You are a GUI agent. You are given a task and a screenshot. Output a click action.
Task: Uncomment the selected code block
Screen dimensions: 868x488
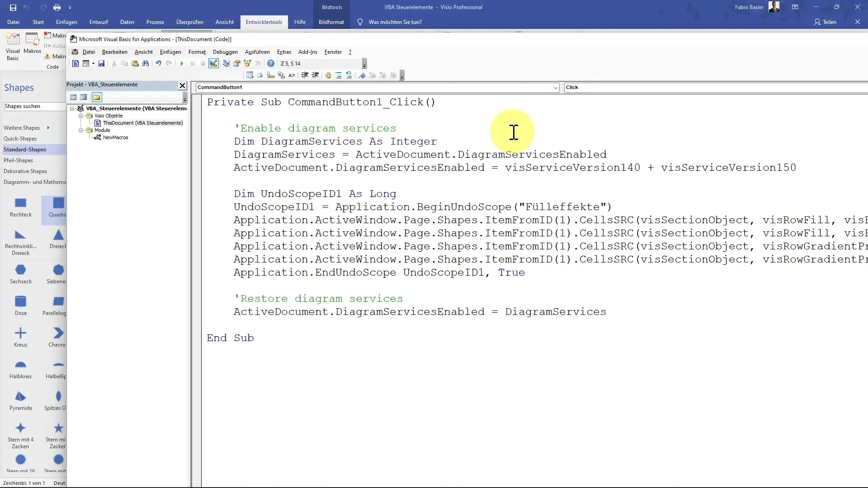pyautogui.click(x=349, y=75)
